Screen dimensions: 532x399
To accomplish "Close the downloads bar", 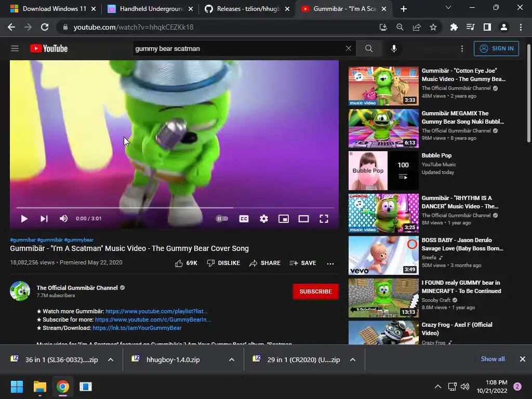I will (x=523, y=359).
